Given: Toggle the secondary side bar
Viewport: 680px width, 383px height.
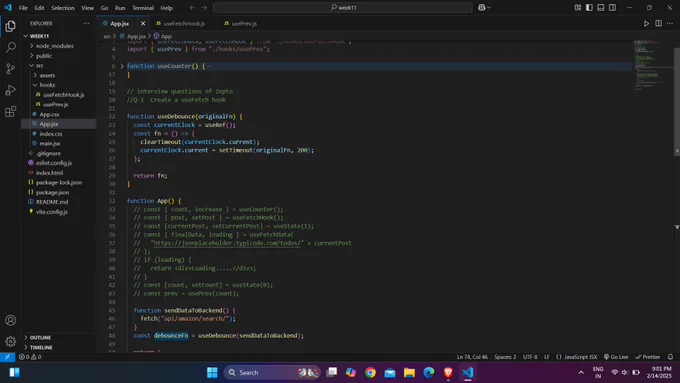Looking at the screenshot, I should pos(612,7).
